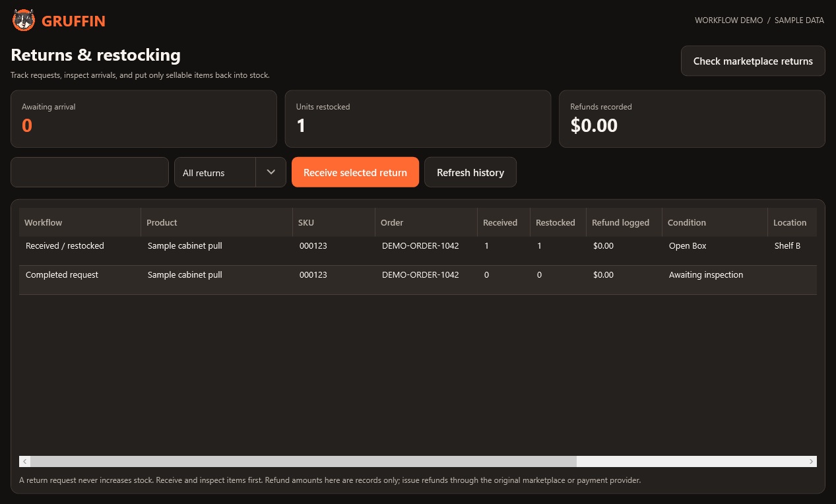The image size is (836, 504).
Task: Click the Location column header
Action: (792, 222)
